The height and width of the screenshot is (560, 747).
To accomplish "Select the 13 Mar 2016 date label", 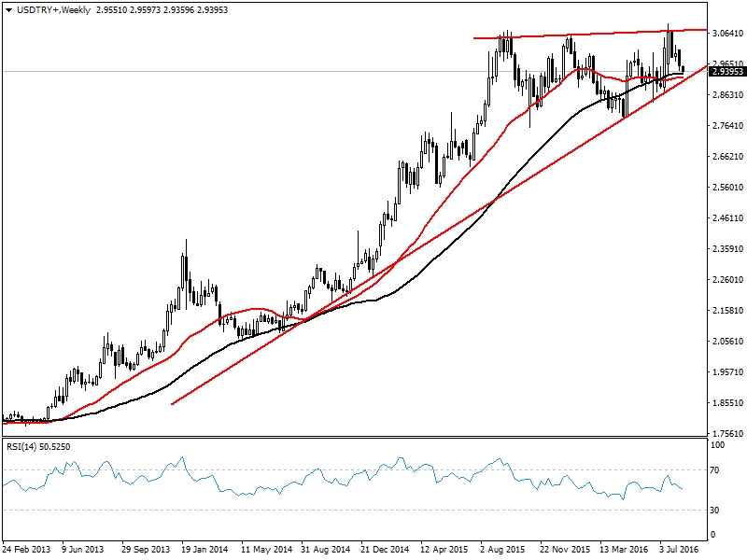I will 624,549.
